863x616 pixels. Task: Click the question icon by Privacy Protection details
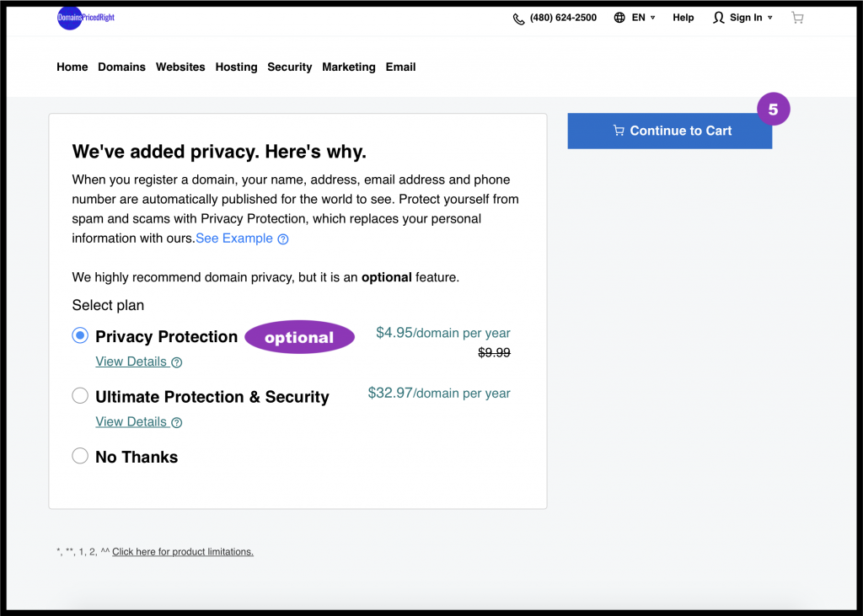pyautogui.click(x=177, y=362)
